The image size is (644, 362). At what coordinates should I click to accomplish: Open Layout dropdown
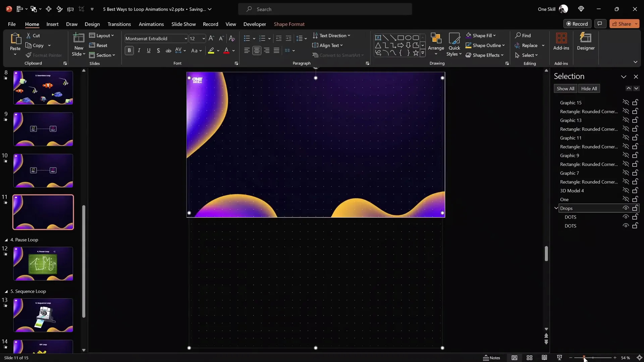point(101,36)
